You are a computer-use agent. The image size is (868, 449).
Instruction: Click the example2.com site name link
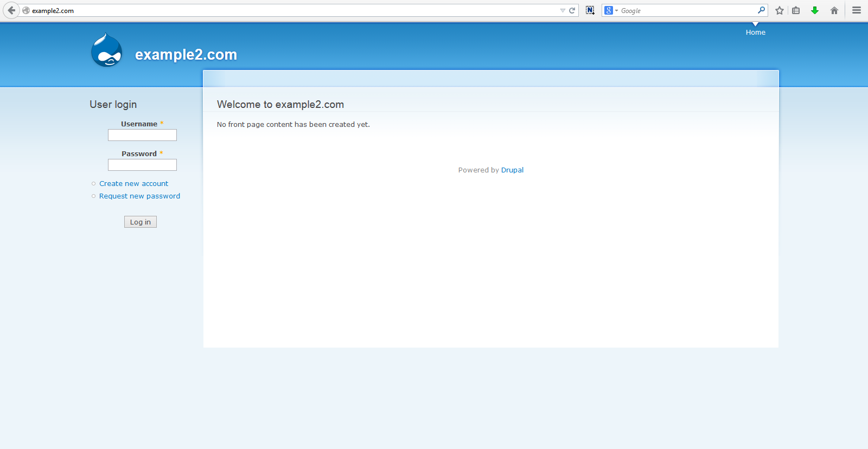point(186,55)
